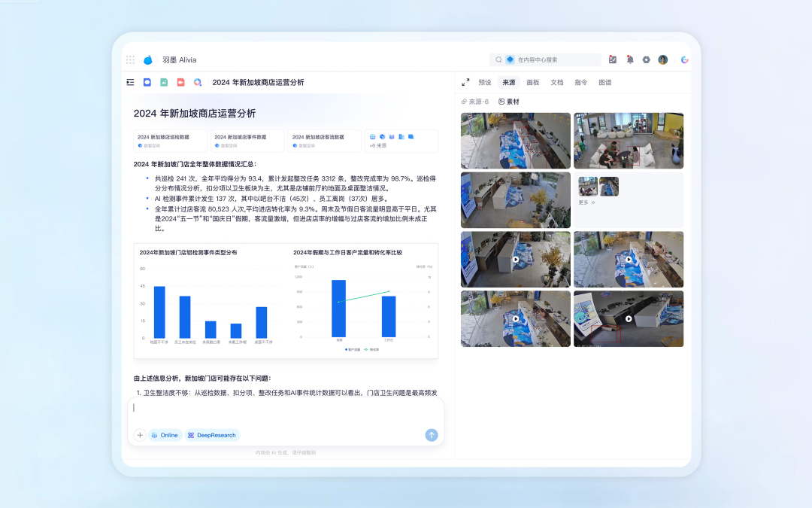Open the hexagon settings icon
Screen dimensions: 812x508
point(647,59)
